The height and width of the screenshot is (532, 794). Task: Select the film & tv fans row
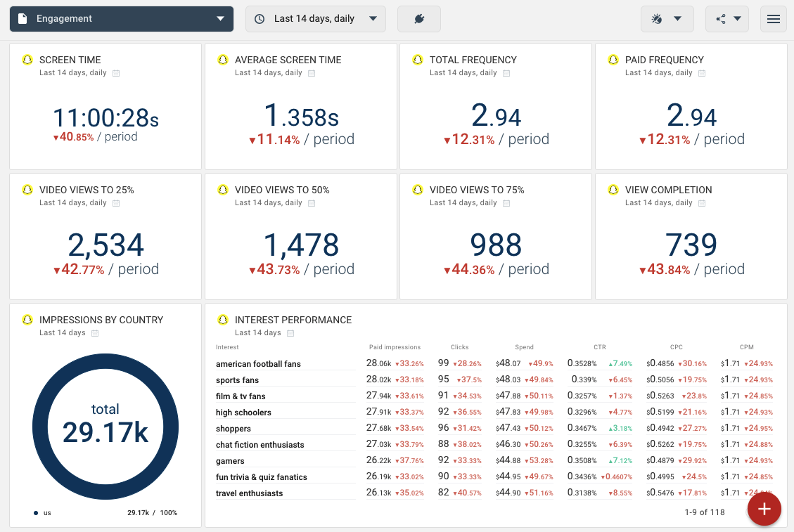click(495, 396)
